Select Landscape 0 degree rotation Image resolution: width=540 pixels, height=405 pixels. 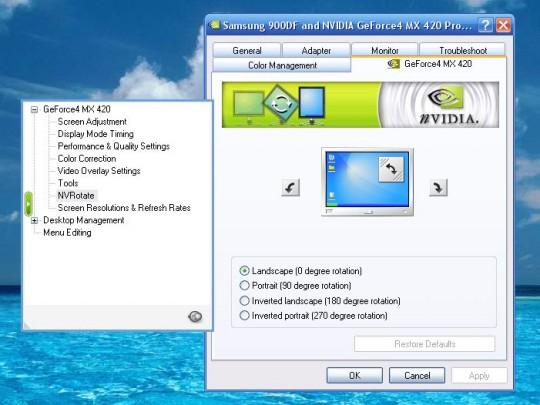coord(244,271)
